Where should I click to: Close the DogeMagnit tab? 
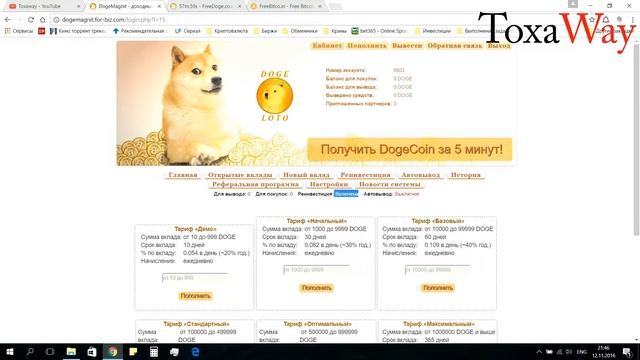click(x=159, y=6)
